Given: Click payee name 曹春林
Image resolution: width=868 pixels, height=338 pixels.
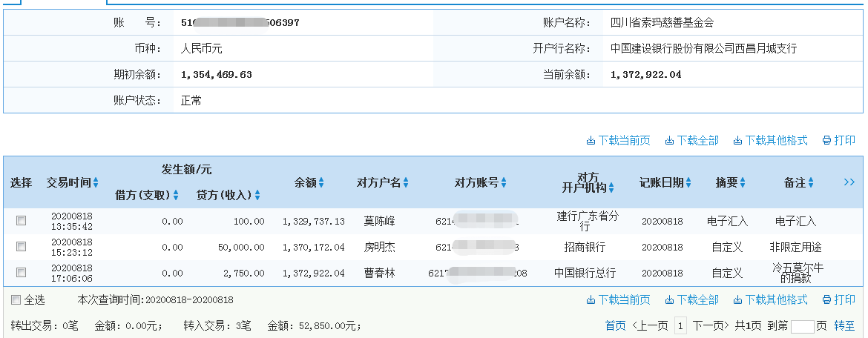Looking at the screenshot, I should coord(379,273).
